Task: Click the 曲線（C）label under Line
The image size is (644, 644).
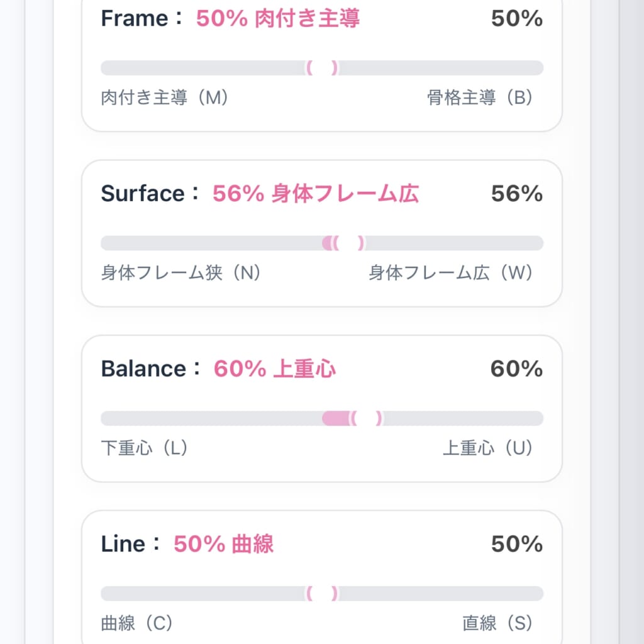Action: tap(136, 623)
